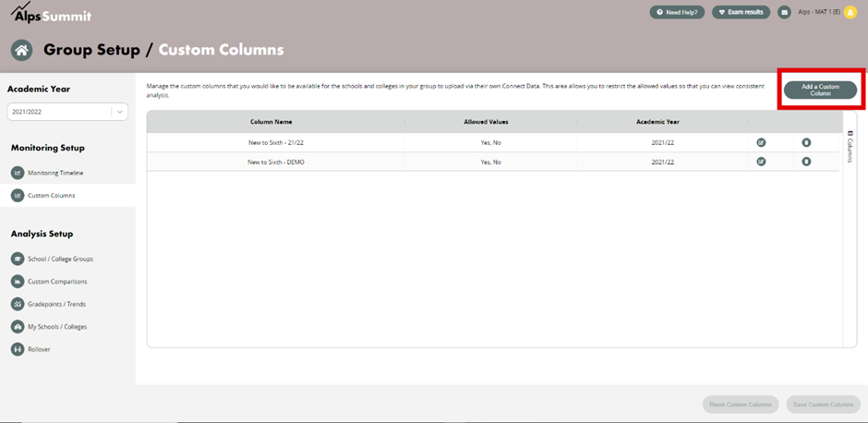
Task: Click the Rollover icon
Action: point(18,349)
